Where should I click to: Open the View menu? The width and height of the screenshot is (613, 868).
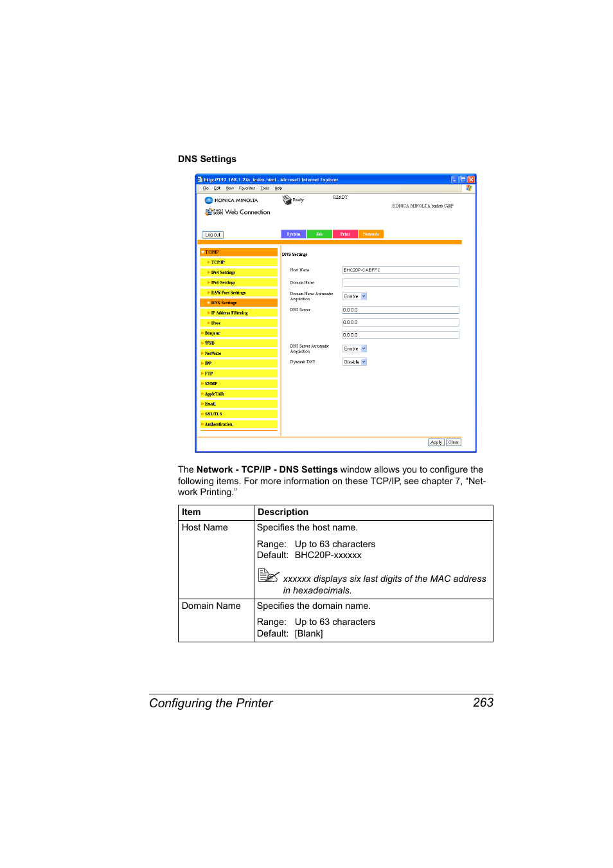pos(230,188)
